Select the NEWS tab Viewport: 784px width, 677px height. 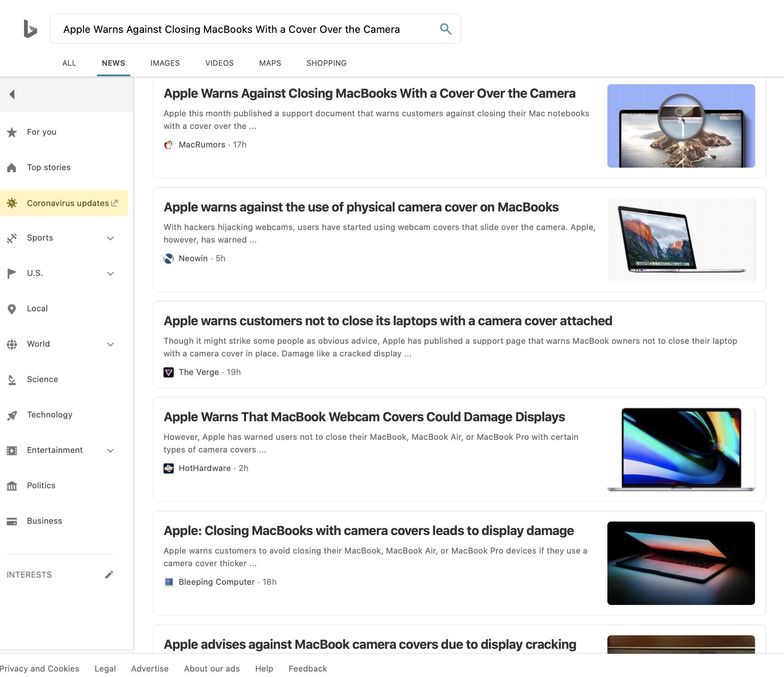113,63
